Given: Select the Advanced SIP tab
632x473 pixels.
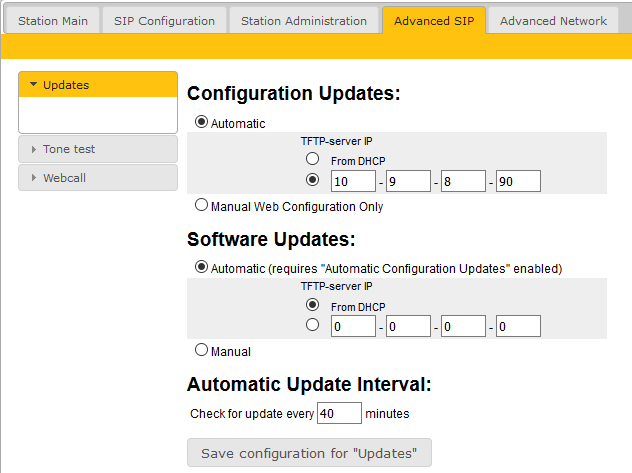Looking at the screenshot, I should [434, 20].
